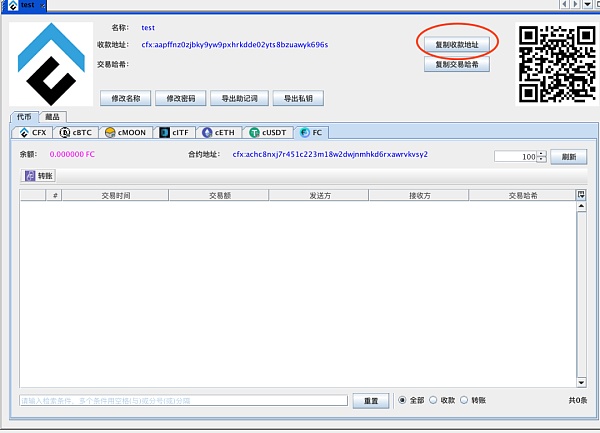This screenshot has width=600, height=433.
Task: Open the CFX token tab
Action: click(x=33, y=132)
